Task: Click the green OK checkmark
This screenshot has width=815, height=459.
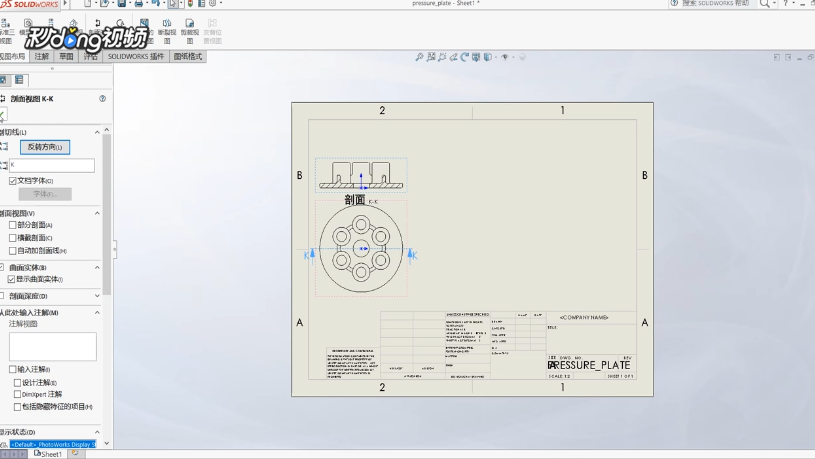Action: pos(3,115)
